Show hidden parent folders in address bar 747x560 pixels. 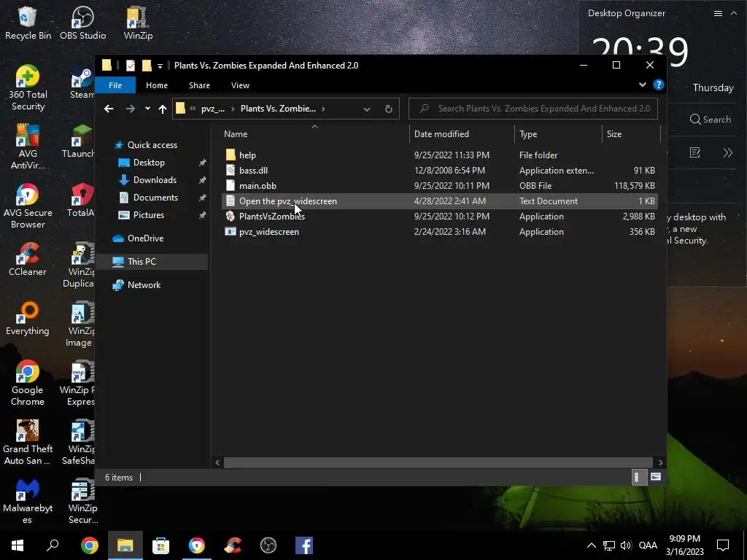click(193, 109)
